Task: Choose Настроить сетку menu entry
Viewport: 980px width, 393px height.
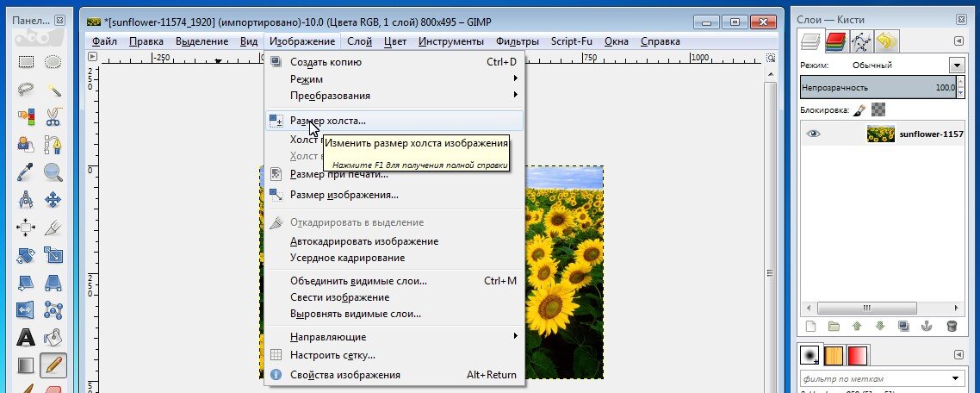Action: point(395,355)
